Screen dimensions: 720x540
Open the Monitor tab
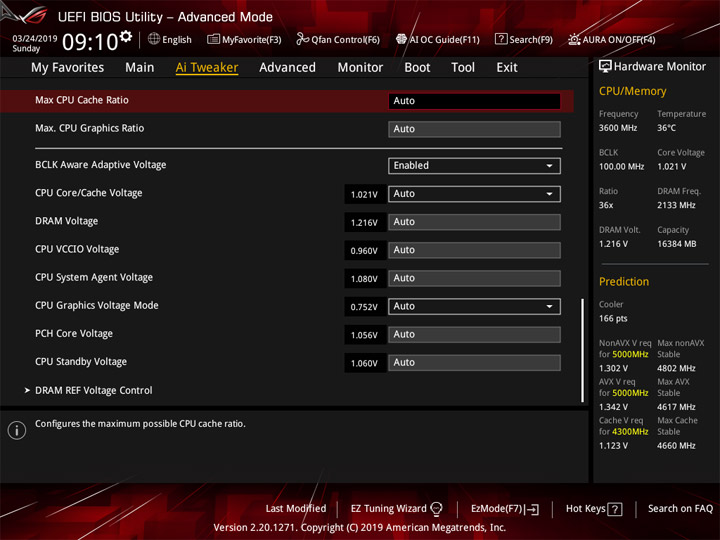(360, 68)
